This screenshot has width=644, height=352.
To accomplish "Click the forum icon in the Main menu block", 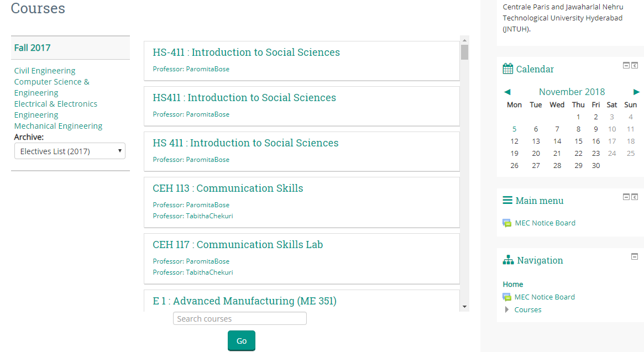I will click(507, 223).
